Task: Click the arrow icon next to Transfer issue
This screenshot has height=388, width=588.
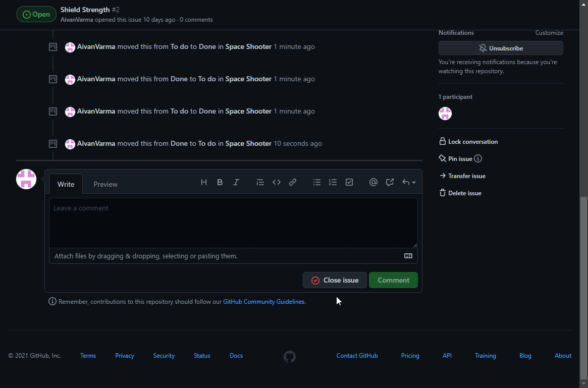Action: pos(443,176)
